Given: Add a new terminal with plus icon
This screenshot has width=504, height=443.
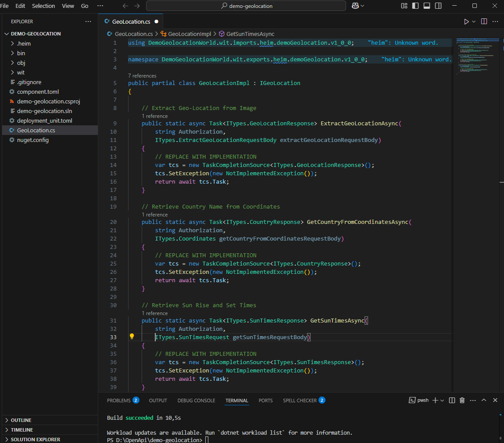Looking at the screenshot, I should click(435, 400).
